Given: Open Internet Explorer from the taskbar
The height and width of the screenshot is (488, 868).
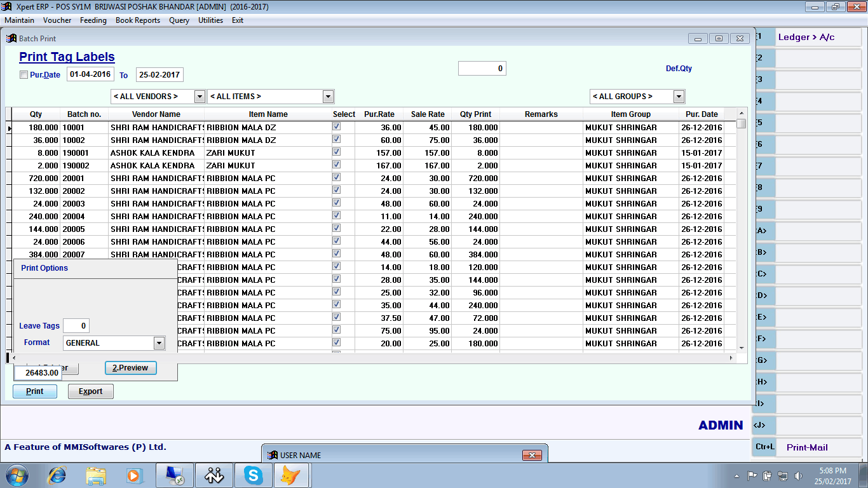Looking at the screenshot, I should 57,475.
